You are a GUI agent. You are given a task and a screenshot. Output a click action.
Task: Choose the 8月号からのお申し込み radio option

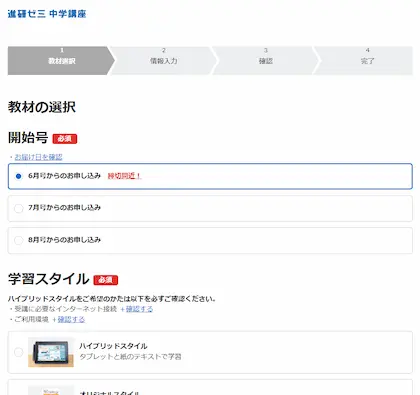click(x=19, y=240)
